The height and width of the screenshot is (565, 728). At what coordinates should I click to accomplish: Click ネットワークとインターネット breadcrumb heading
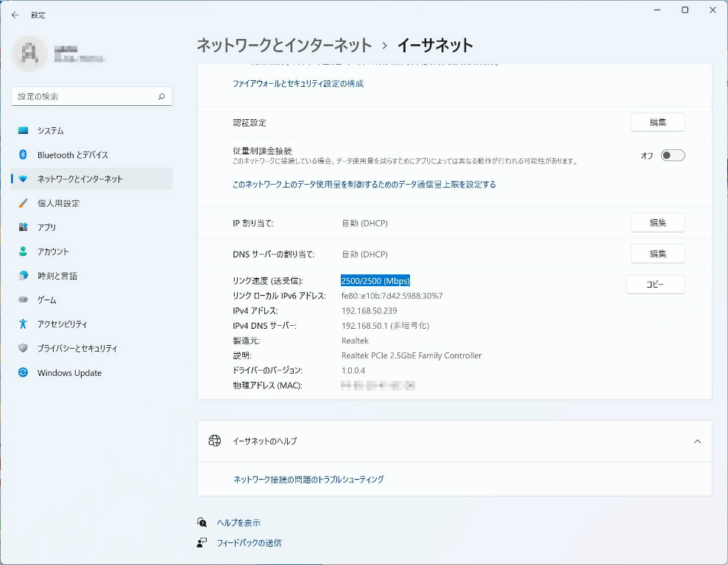284,46
